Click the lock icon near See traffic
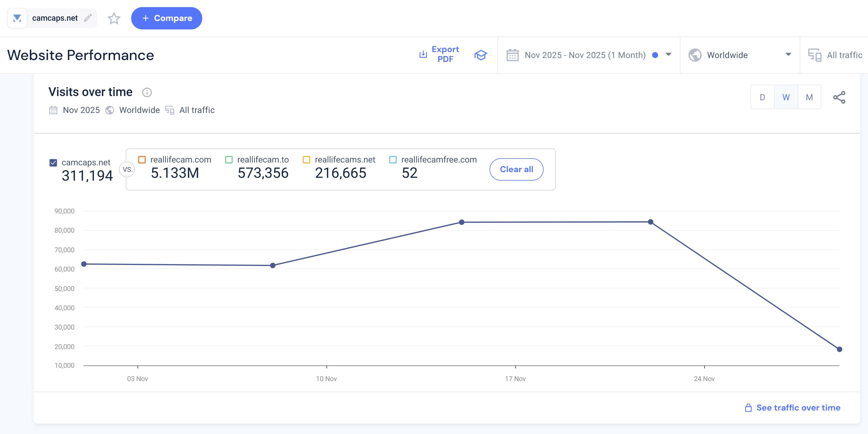The width and height of the screenshot is (868, 434). click(748, 408)
